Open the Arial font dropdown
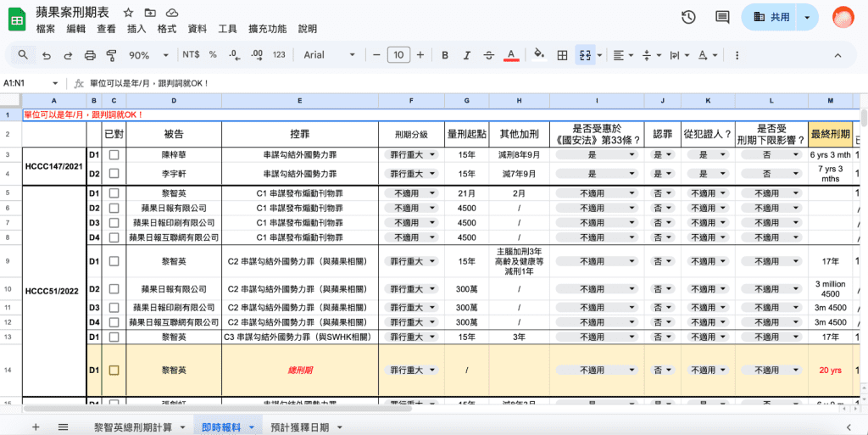The image size is (868, 435). [331, 55]
